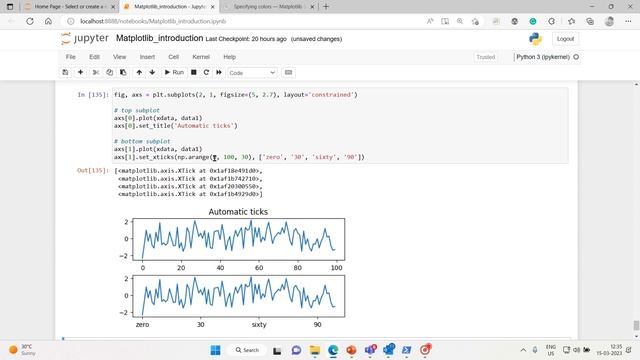Insert a cell below with the plus icon

tap(80, 72)
